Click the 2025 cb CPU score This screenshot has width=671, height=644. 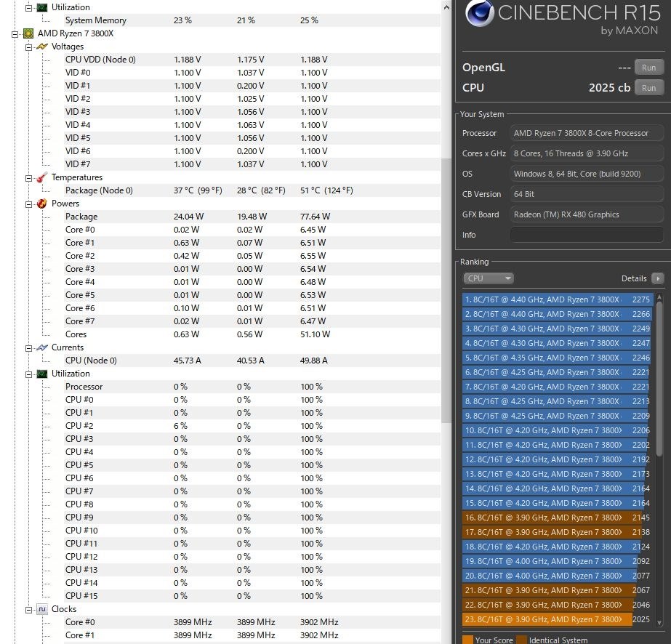(x=609, y=88)
